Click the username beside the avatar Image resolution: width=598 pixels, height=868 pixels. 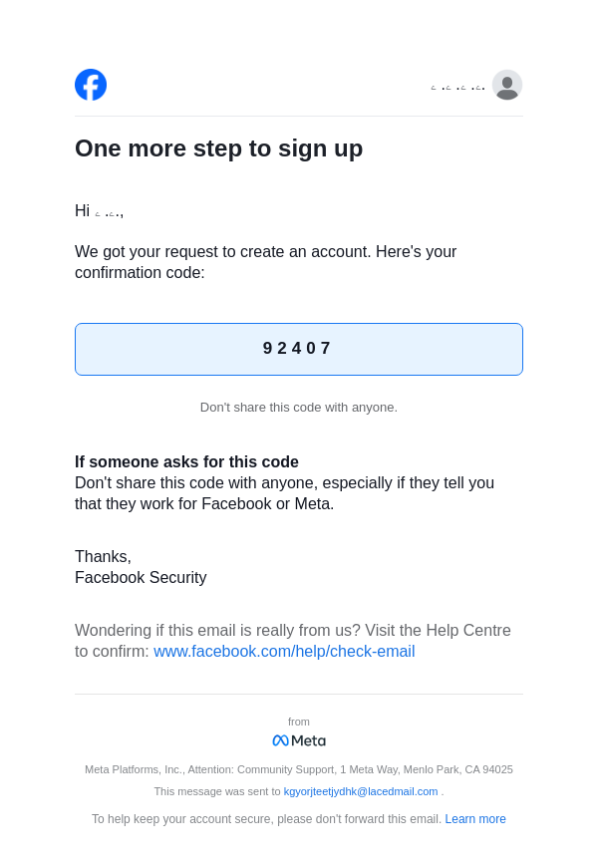pos(457,87)
